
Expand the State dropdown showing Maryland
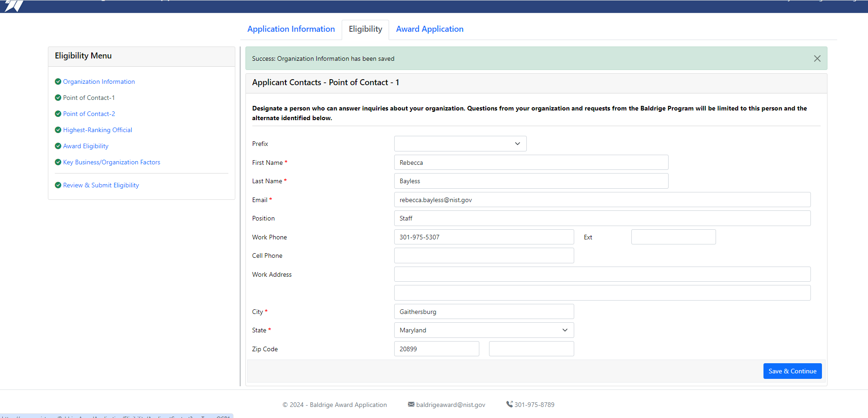pyautogui.click(x=484, y=330)
